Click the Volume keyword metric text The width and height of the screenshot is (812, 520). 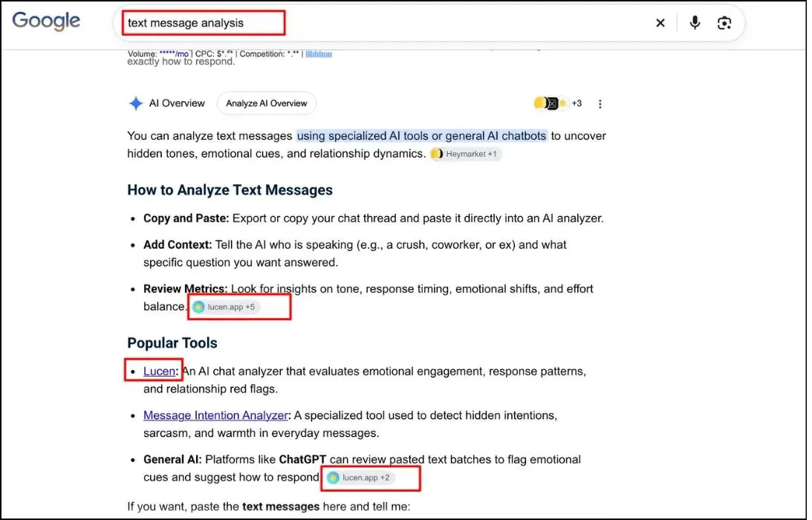click(158, 53)
